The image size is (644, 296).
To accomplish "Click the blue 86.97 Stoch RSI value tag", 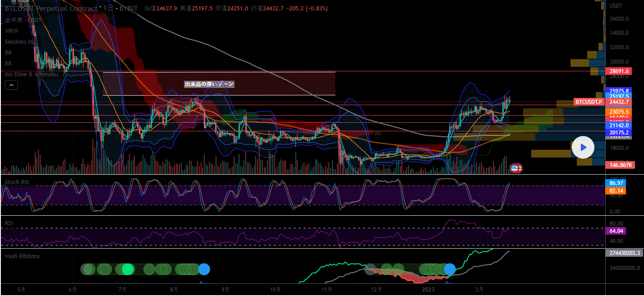I will (x=616, y=184).
